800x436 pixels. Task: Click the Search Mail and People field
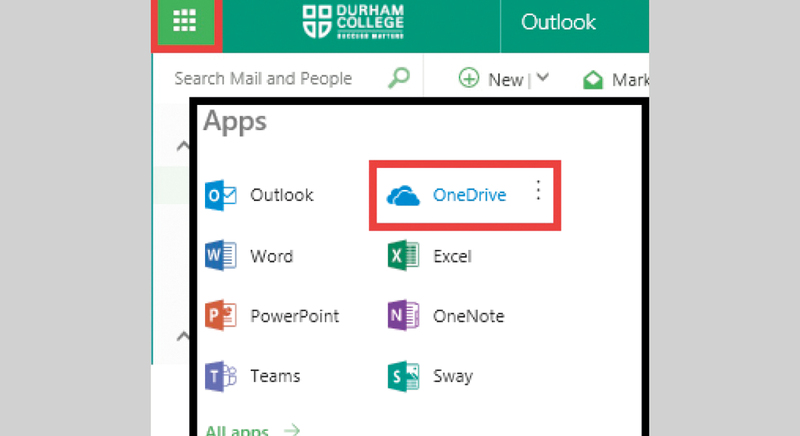pos(263,78)
